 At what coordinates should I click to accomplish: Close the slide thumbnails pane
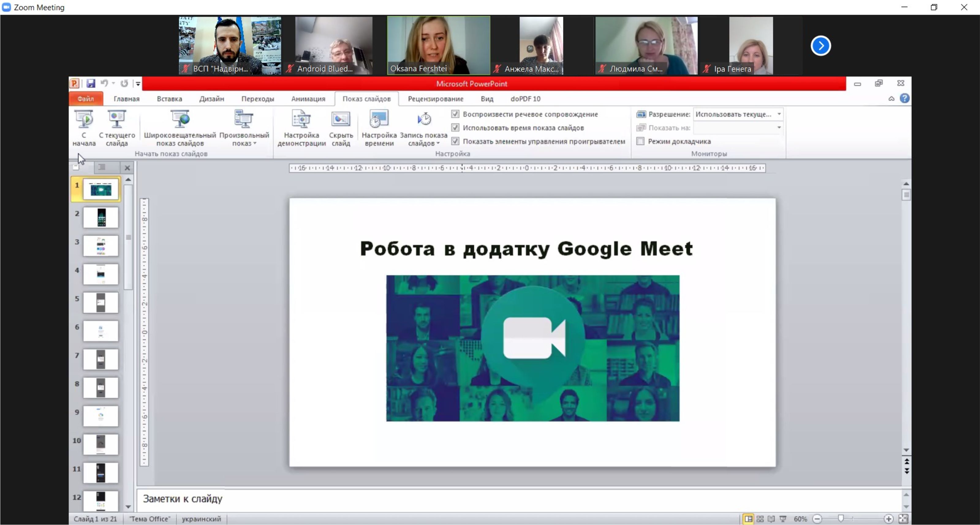point(127,168)
